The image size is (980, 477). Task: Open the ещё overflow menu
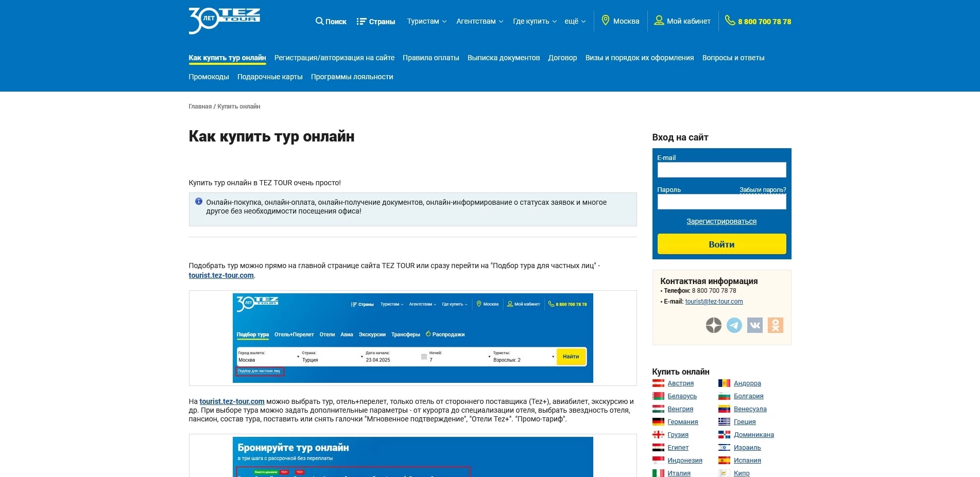pos(575,21)
